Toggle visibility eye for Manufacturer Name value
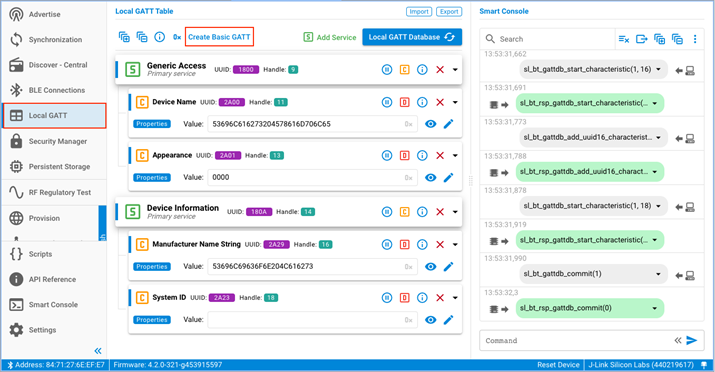This screenshot has width=715, height=372. tap(430, 267)
